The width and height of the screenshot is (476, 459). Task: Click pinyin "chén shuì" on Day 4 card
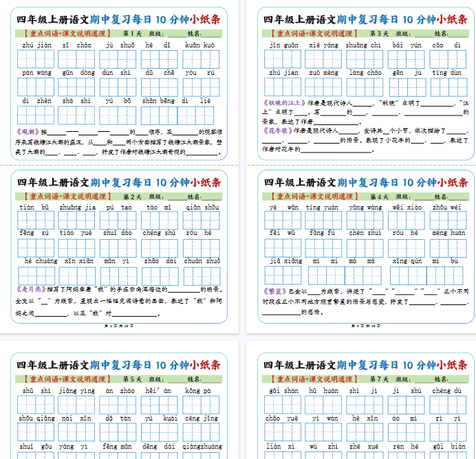click(x=365, y=233)
